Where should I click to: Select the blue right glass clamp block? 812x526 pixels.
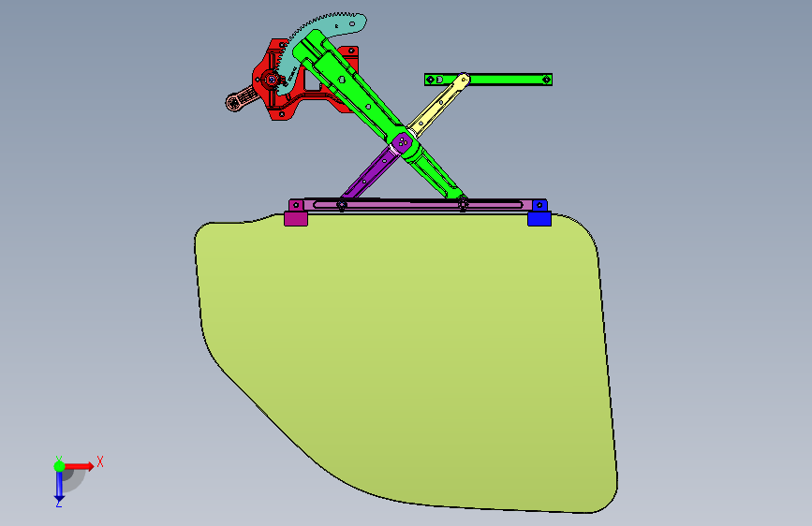pyautogui.click(x=539, y=218)
